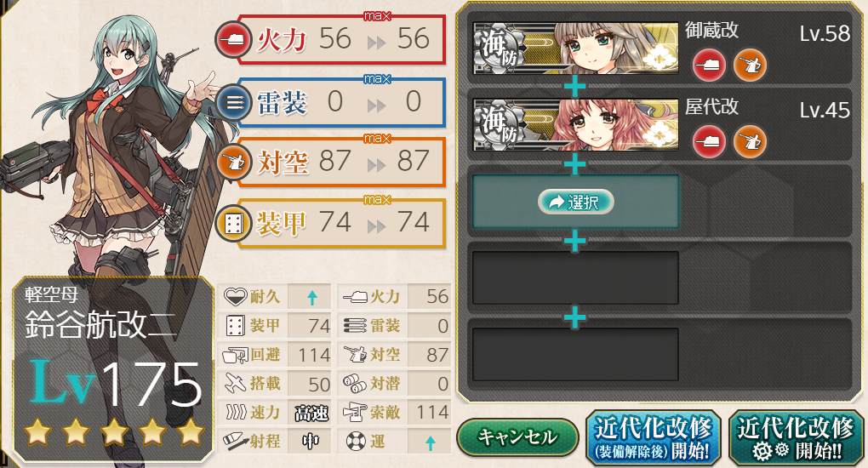868x468 pixels.
Task: Click the green キャンセル button
Action: [517, 437]
